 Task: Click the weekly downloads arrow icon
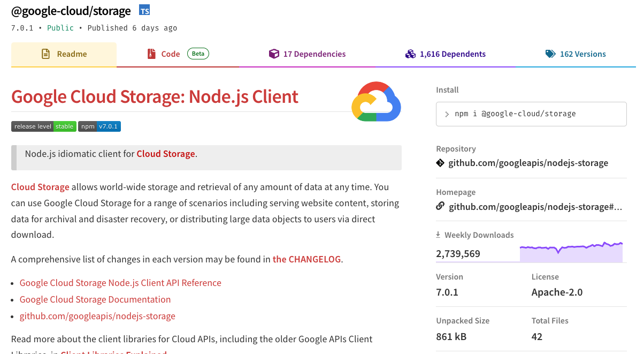(438, 235)
